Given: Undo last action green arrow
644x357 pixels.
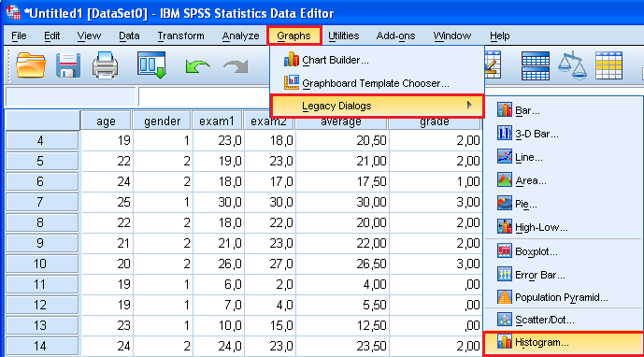Looking at the screenshot, I should tap(197, 65).
